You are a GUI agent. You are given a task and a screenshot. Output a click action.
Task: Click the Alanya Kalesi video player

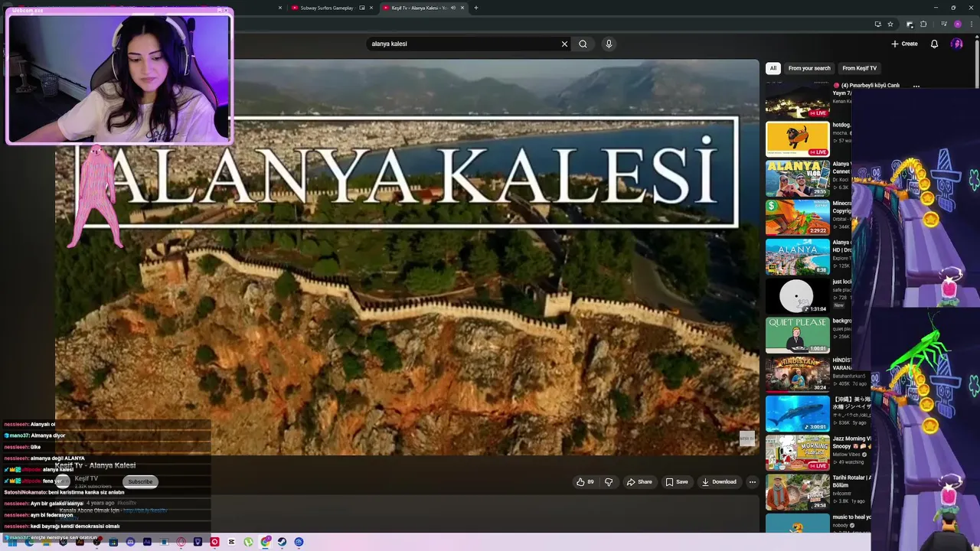click(407, 257)
